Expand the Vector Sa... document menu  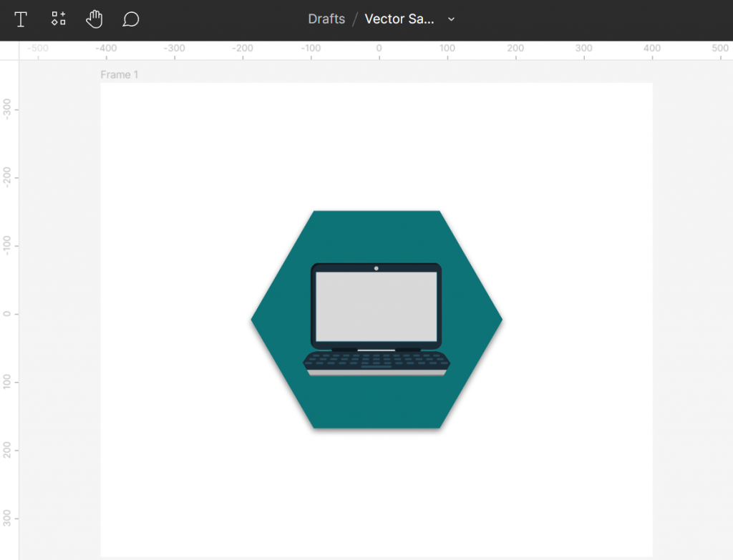(451, 19)
